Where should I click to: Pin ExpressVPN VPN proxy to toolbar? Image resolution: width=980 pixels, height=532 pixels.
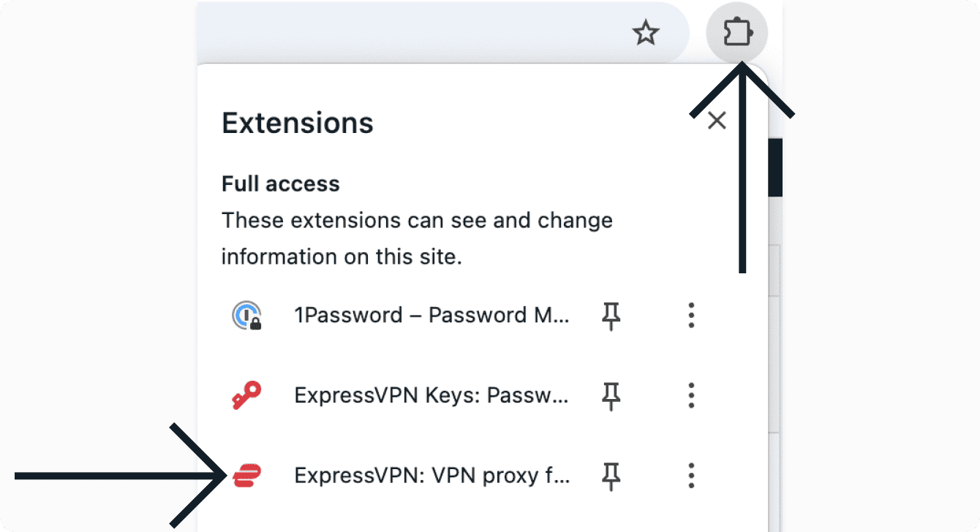click(611, 476)
